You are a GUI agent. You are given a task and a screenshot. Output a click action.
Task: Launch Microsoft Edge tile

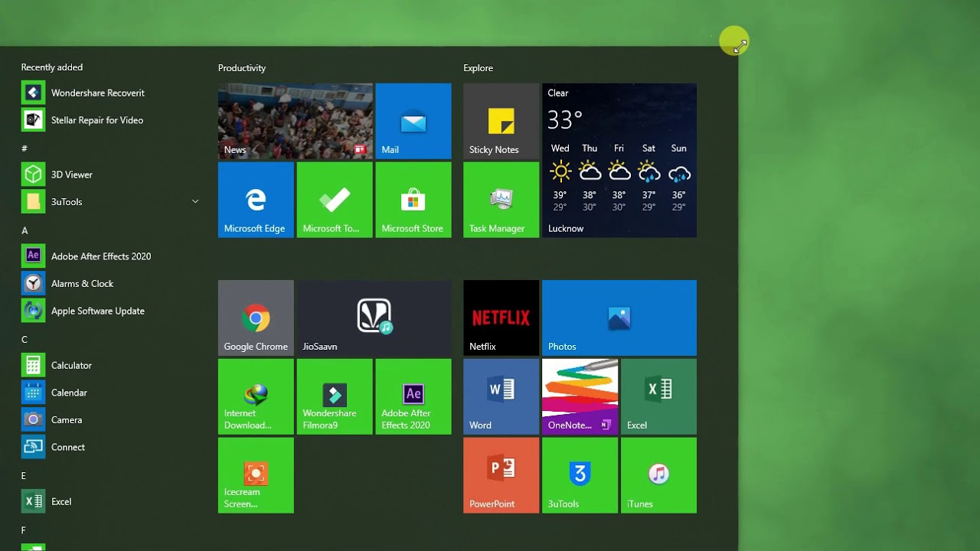(x=256, y=200)
